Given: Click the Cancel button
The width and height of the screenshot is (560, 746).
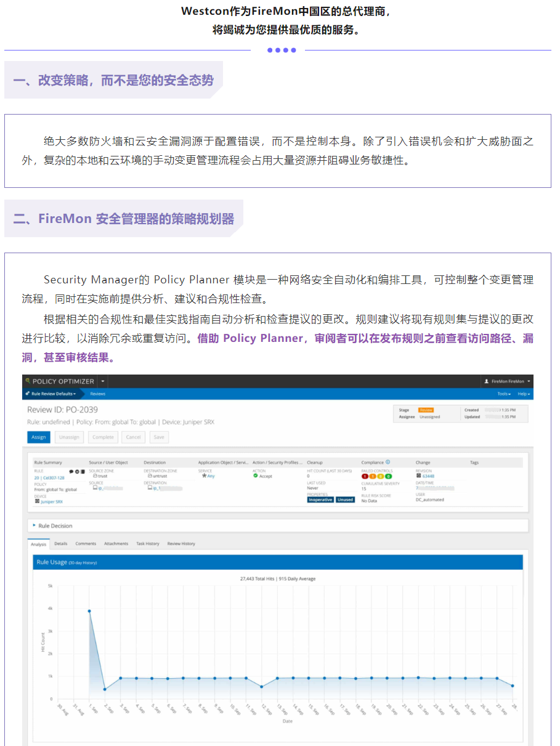Looking at the screenshot, I should coord(134,437).
